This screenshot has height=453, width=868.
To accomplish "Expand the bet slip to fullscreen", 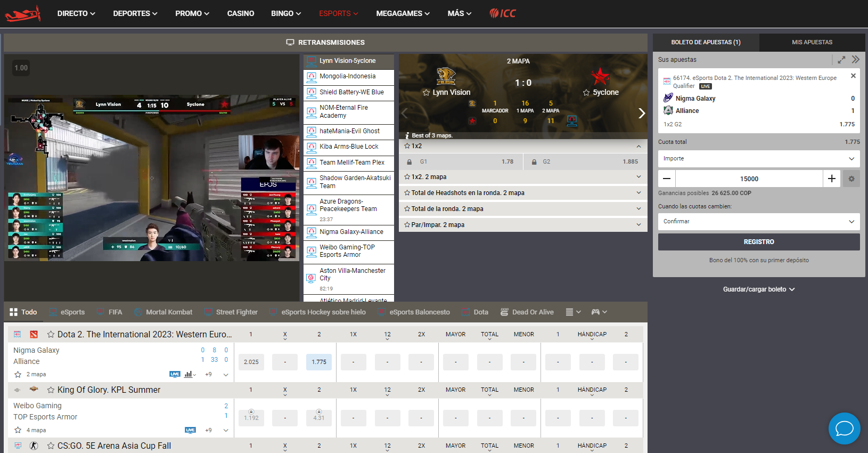I will pyautogui.click(x=841, y=60).
